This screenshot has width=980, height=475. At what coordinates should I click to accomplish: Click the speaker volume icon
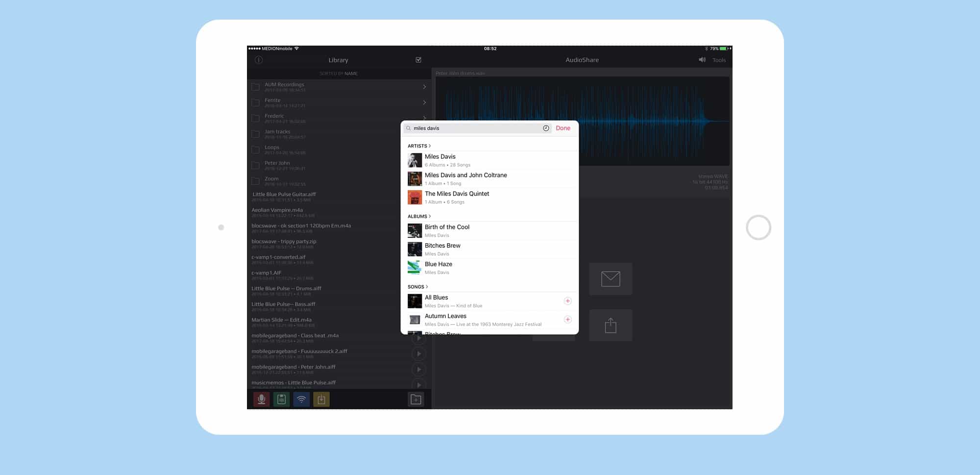click(702, 60)
